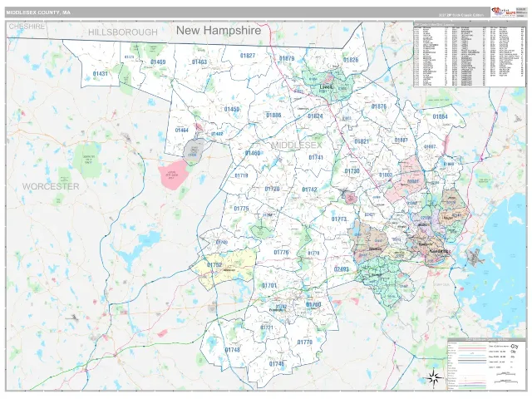Click ZIP code label 01776
The height and width of the screenshot is (399, 532).
pyautogui.click(x=281, y=253)
